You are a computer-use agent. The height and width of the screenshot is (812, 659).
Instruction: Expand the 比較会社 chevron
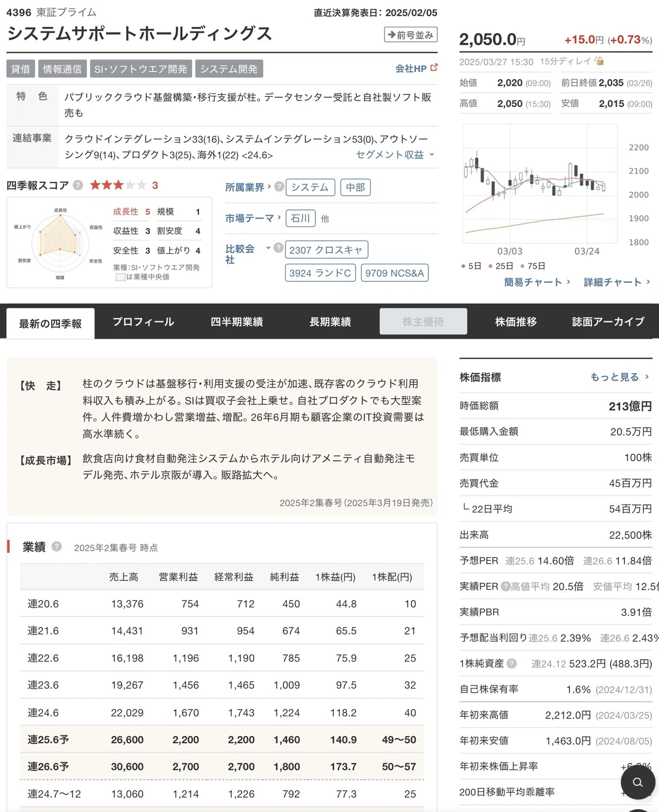[268, 248]
